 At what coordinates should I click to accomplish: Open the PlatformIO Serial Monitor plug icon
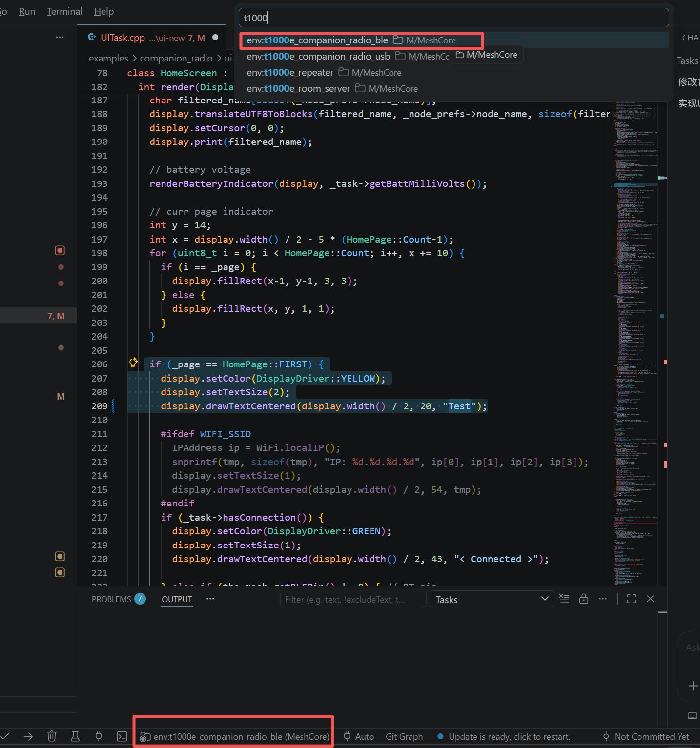coord(99,736)
